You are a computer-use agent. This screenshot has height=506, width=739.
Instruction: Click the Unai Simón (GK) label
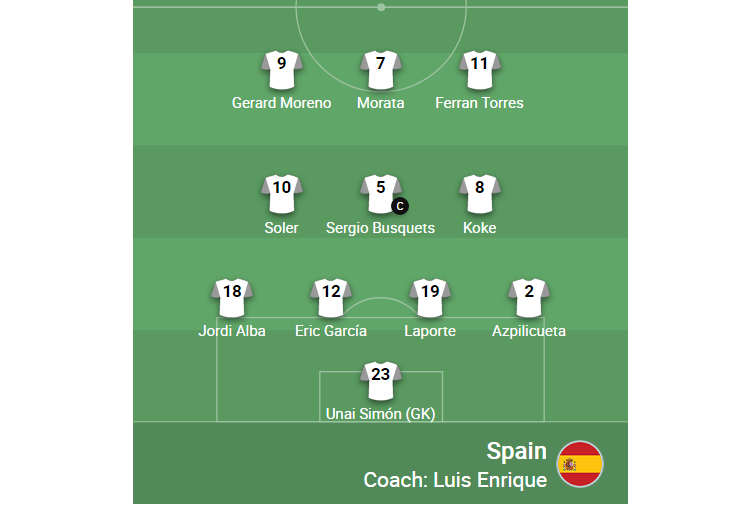tap(380, 413)
